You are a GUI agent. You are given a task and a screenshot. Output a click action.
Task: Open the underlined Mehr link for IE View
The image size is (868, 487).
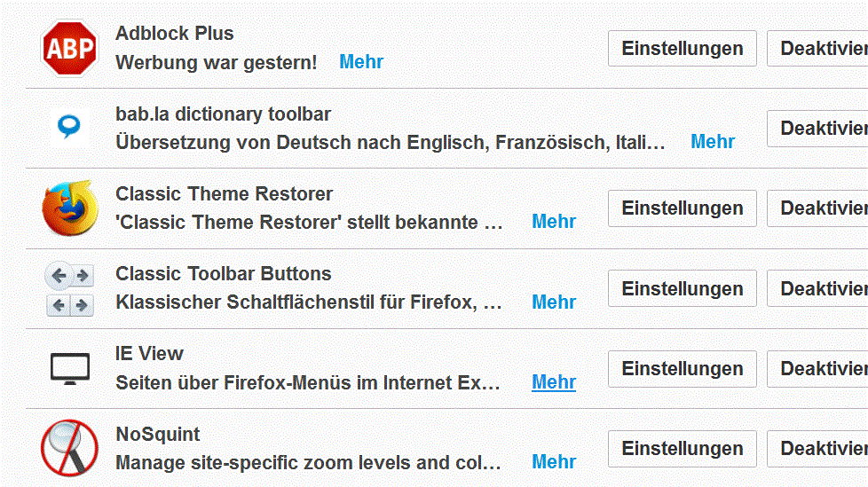click(x=554, y=382)
